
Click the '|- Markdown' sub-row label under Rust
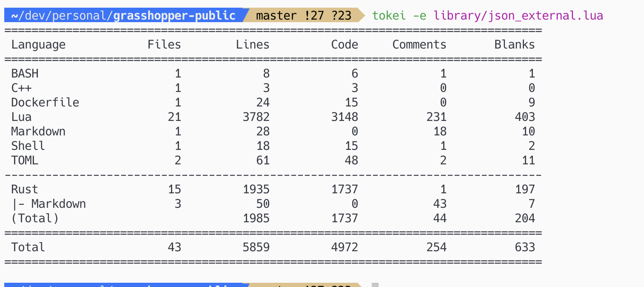pos(48,204)
